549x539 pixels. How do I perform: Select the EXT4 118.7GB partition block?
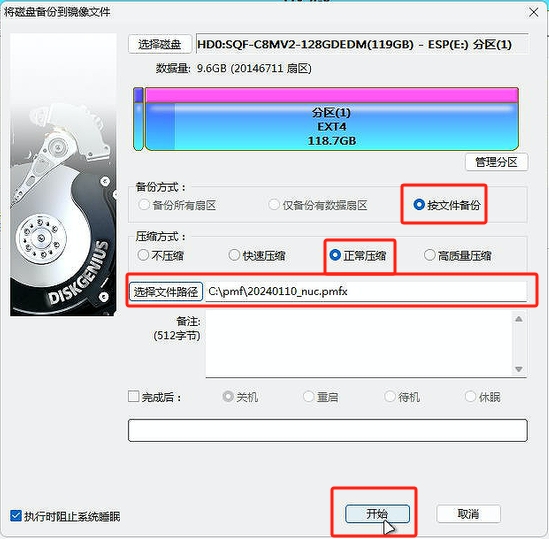click(332, 119)
